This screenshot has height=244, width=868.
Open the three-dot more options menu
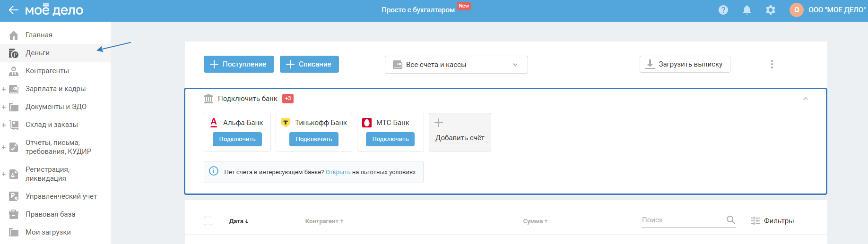[x=772, y=64]
